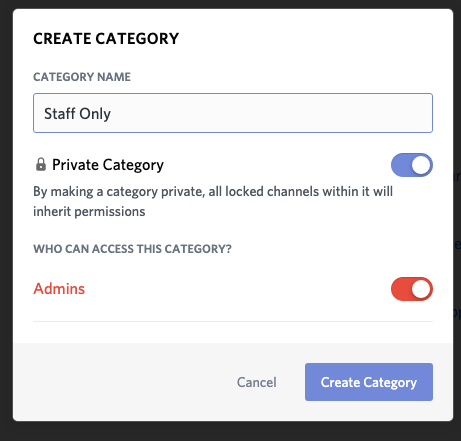Click the red Admins role name
Viewport: 461px width, 441px height.
tap(59, 289)
